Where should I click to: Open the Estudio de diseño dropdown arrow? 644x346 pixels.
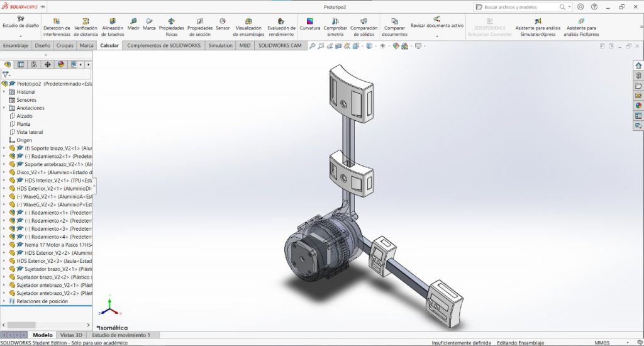tap(20, 36)
